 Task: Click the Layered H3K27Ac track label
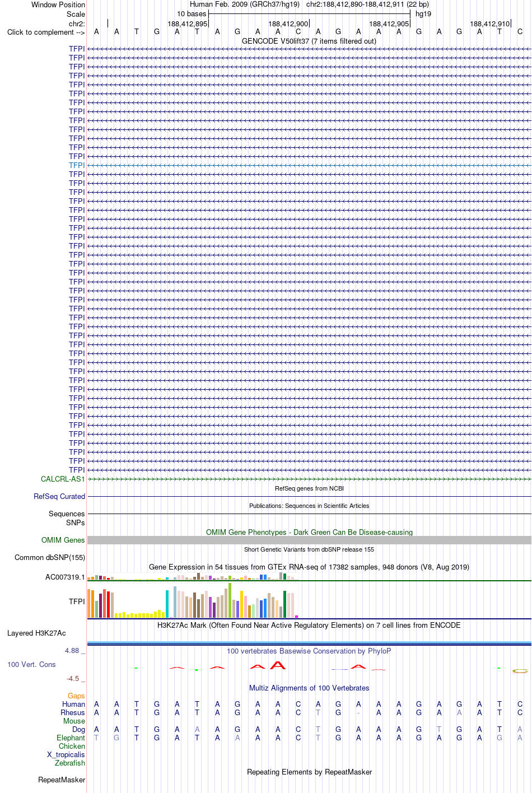coord(36,633)
